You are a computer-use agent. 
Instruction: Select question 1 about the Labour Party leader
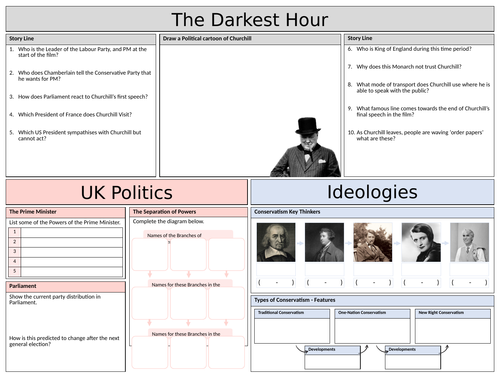tap(82, 52)
